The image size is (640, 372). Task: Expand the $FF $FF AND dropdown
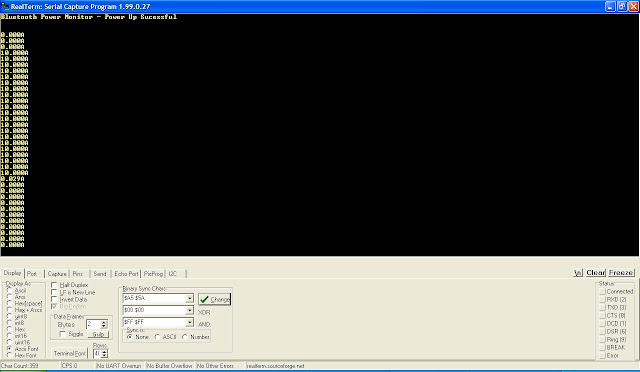tap(189, 323)
